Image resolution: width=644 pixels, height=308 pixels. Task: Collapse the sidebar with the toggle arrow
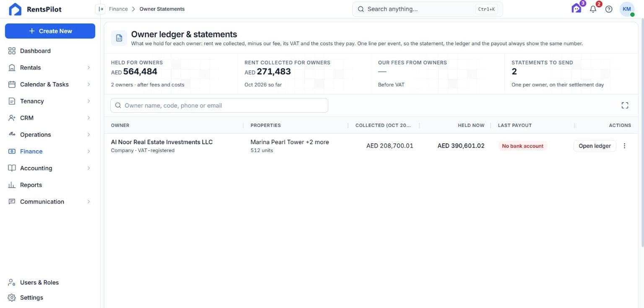click(x=100, y=9)
